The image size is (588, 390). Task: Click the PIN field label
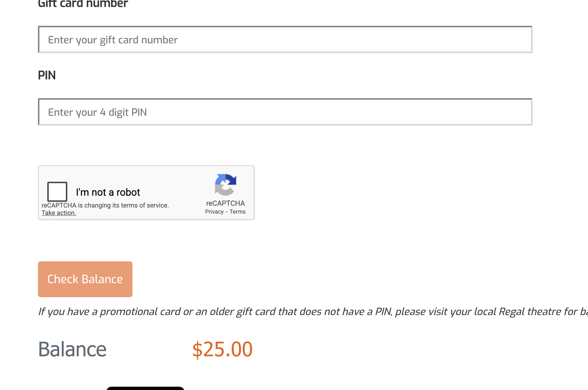47,75
